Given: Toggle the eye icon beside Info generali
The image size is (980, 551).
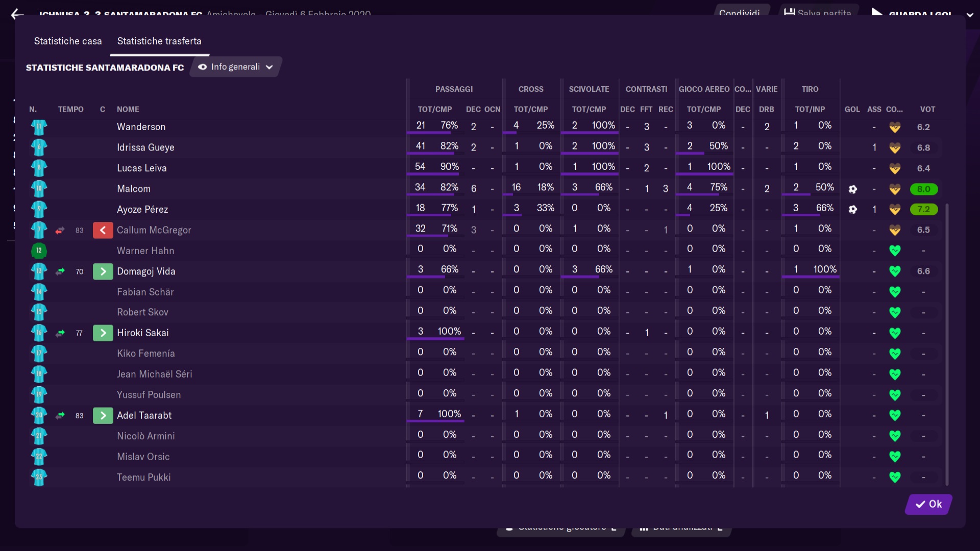Looking at the screenshot, I should click(202, 67).
